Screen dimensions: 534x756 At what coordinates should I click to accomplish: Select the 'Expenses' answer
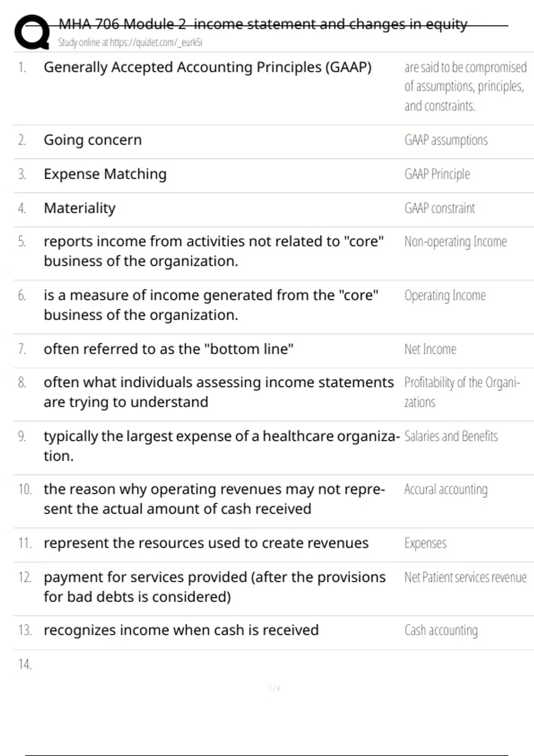point(425,543)
